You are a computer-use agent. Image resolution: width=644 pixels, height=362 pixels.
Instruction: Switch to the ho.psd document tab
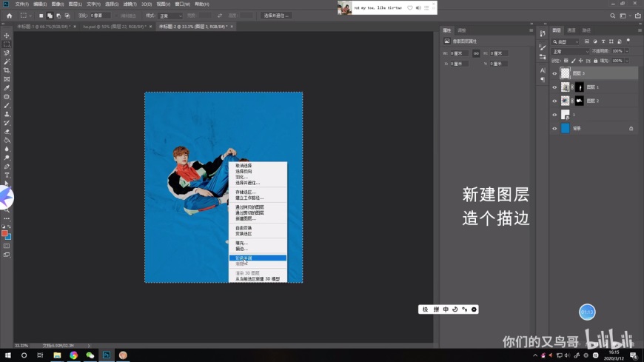[x=115, y=27]
